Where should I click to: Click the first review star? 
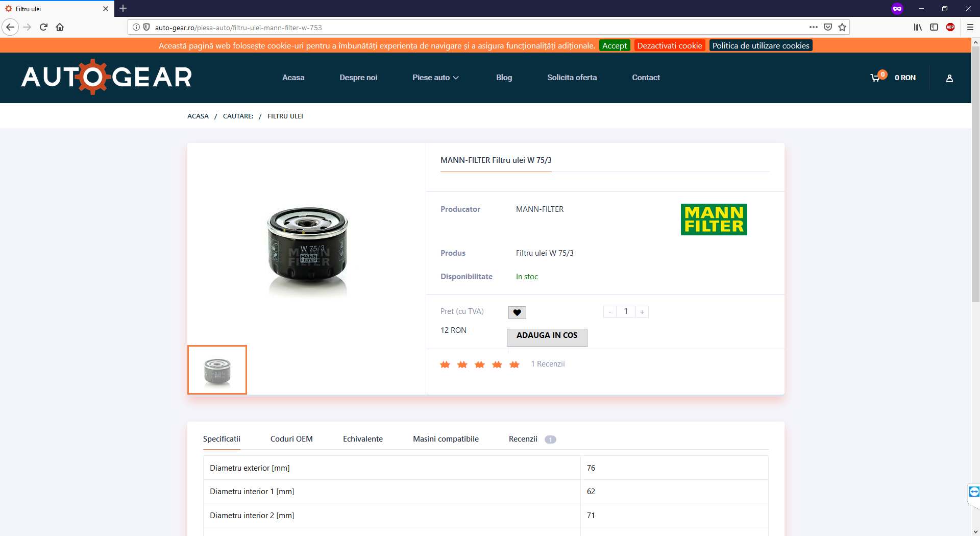(445, 364)
